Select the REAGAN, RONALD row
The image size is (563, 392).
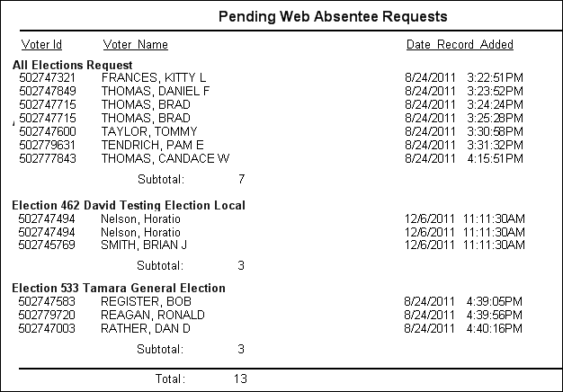[x=271, y=315]
